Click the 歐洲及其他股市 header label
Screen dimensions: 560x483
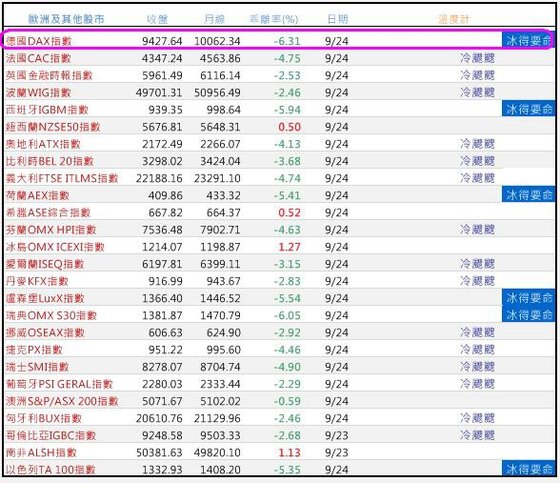coord(66,19)
